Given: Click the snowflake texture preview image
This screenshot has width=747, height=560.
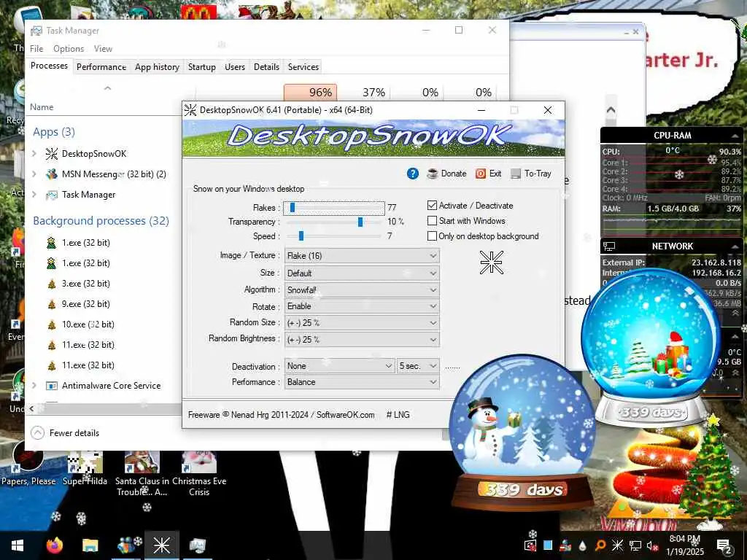Looking at the screenshot, I should click(x=491, y=262).
